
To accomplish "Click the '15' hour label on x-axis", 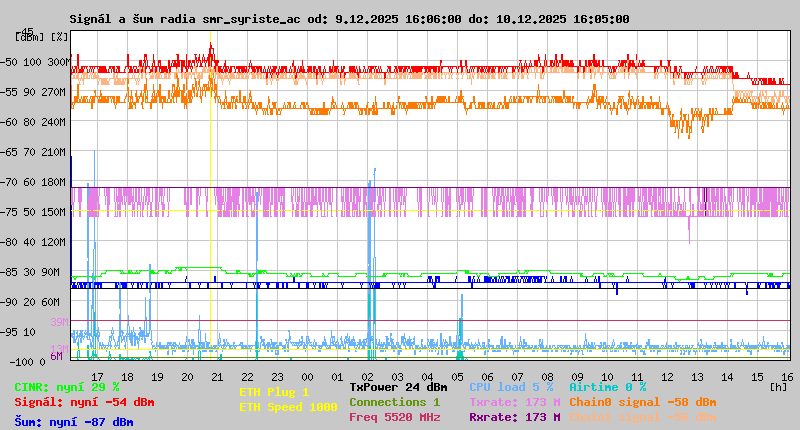I will point(757,377).
